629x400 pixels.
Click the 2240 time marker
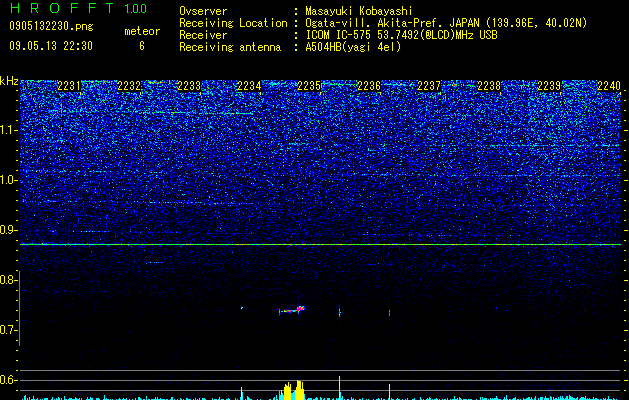tap(609, 86)
